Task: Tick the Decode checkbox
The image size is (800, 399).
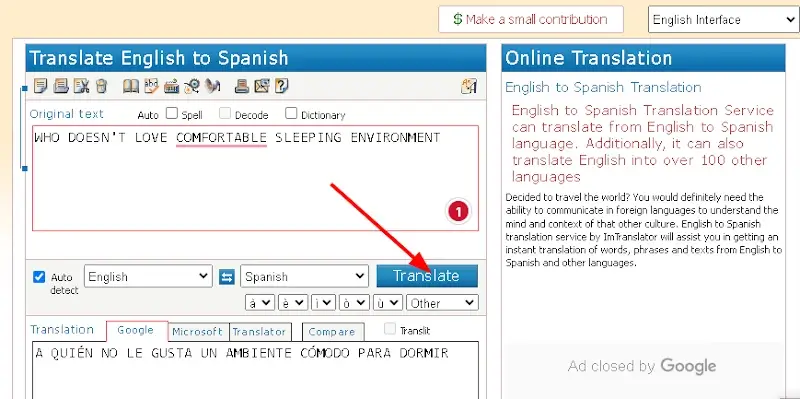Action: [x=225, y=113]
